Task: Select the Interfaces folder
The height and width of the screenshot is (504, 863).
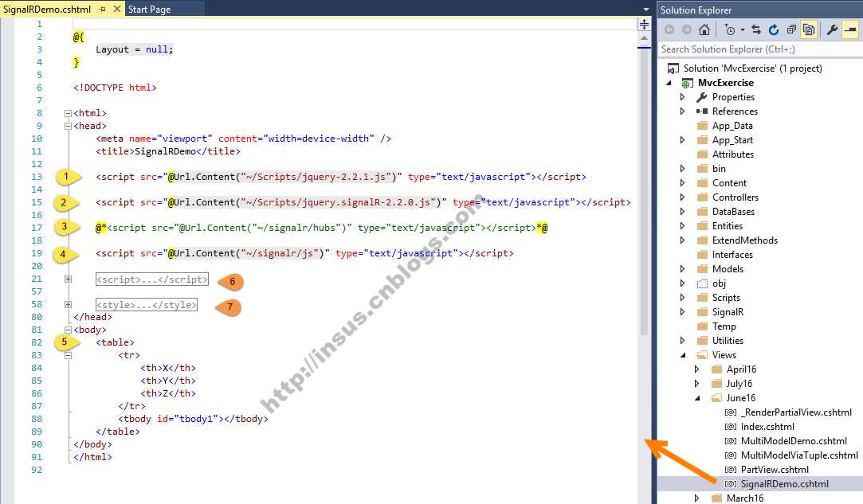Action: pyautogui.click(x=732, y=254)
